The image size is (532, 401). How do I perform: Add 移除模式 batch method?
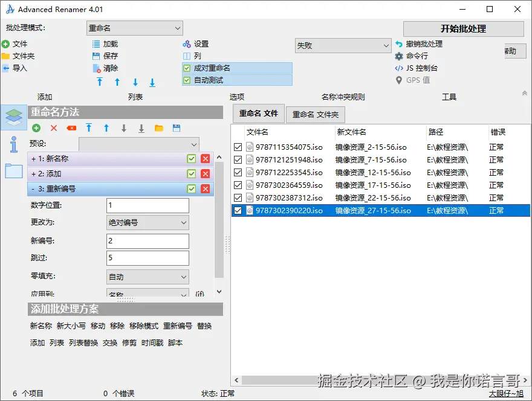[x=144, y=326]
